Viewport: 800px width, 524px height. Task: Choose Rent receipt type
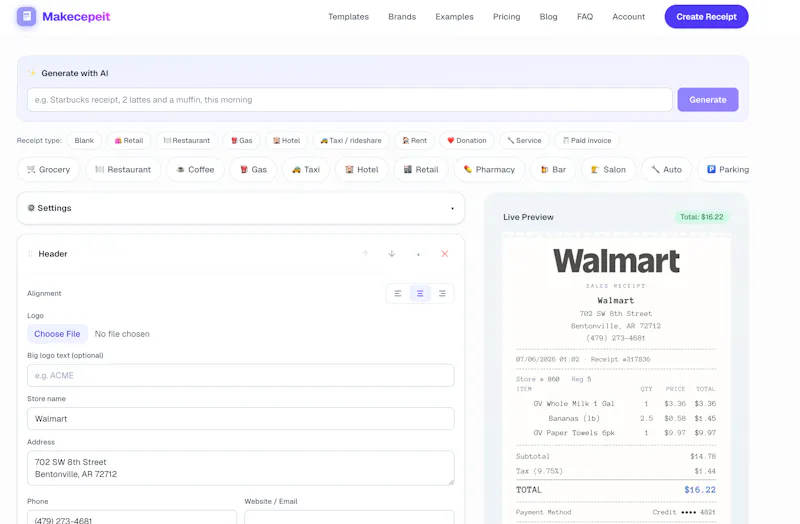(414, 140)
